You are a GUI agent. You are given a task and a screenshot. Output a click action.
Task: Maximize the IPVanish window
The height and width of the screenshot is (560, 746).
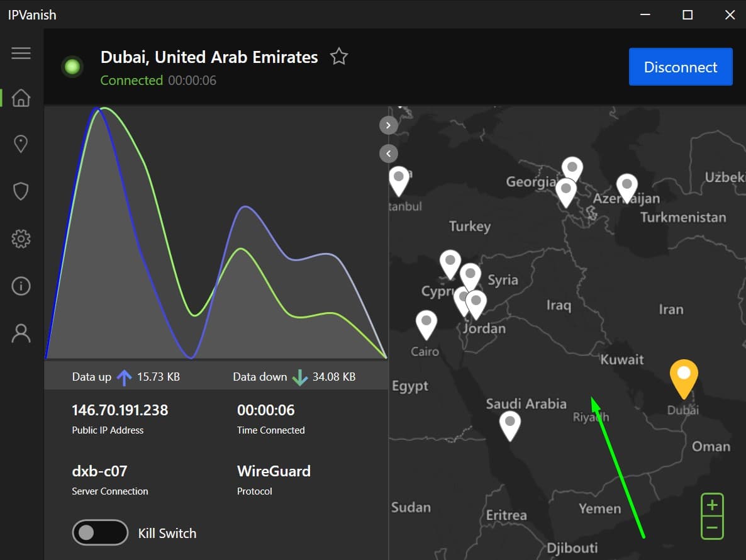tap(688, 14)
